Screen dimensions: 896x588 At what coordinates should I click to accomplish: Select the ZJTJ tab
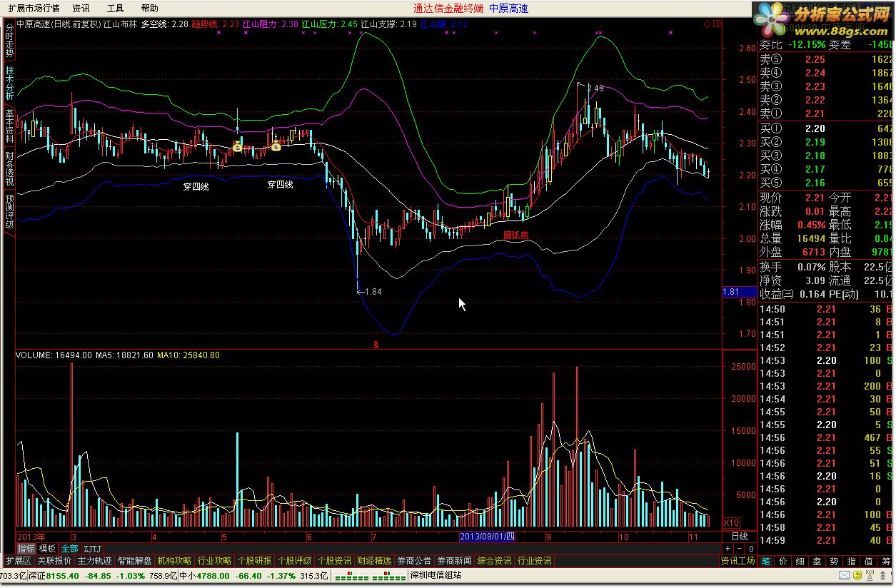point(93,549)
